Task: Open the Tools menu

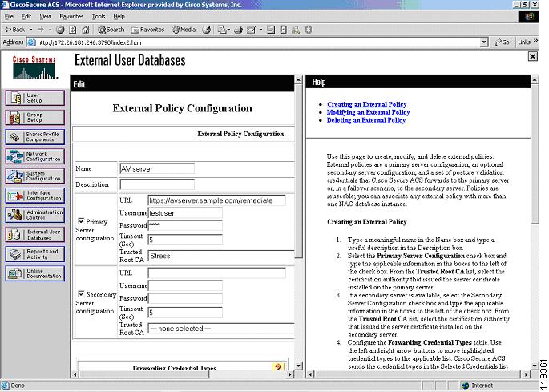Action: pyautogui.click(x=99, y=17)
